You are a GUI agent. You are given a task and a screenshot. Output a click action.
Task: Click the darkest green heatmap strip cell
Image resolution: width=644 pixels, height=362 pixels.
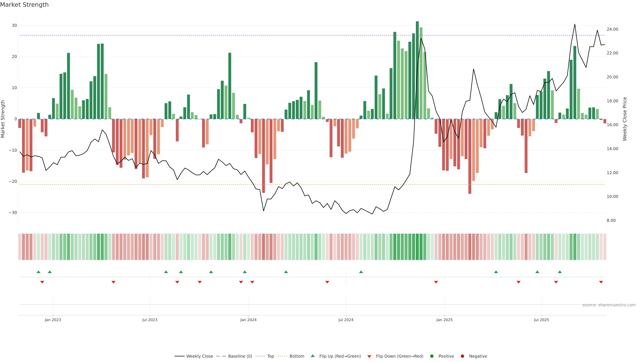click(417, 247)
